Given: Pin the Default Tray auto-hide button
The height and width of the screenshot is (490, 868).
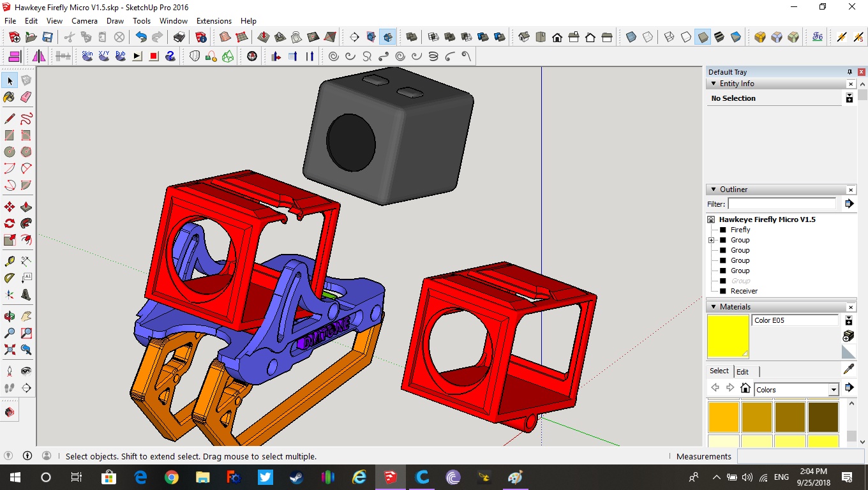Looking at the screenshot, I should click(849, 72).
